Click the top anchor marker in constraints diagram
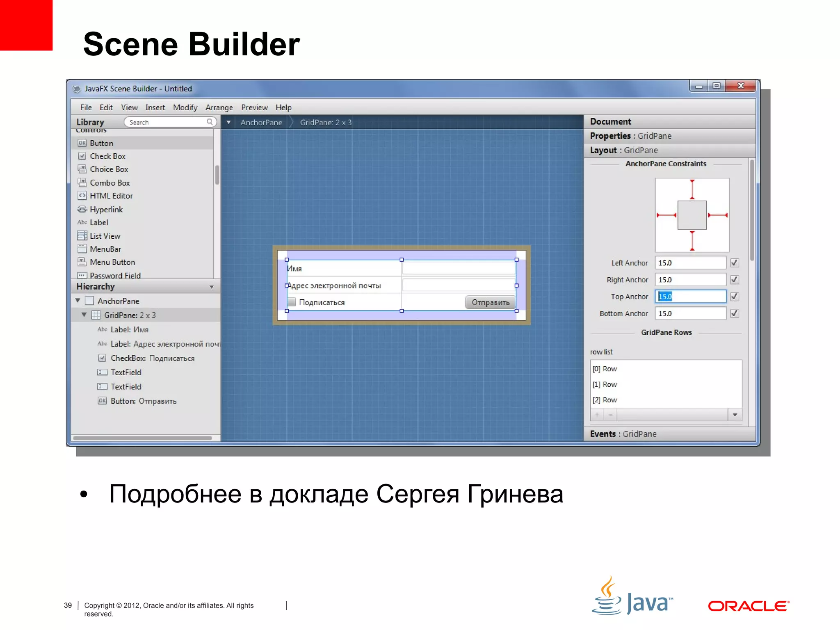The image size is (840, 630). pos(692,189)
